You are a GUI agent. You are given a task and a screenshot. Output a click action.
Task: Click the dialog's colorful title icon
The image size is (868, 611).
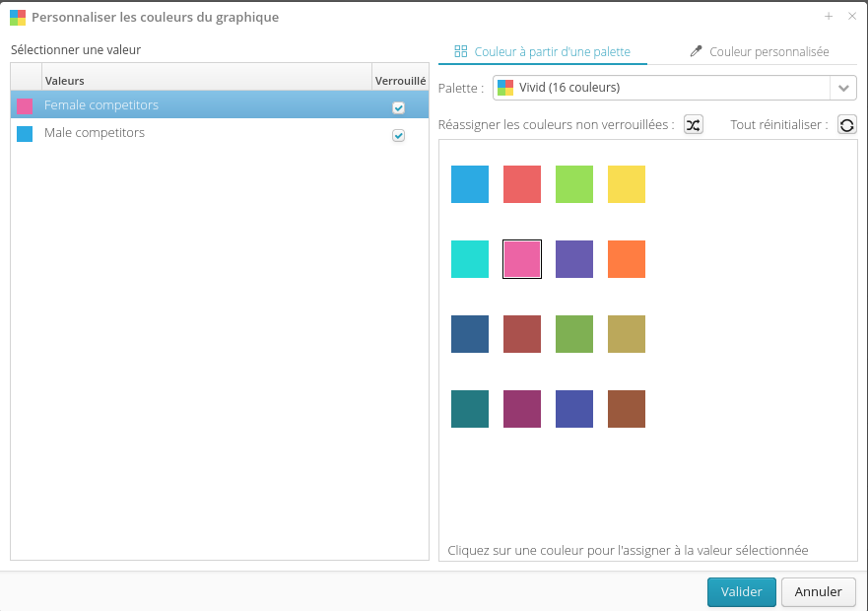tap(18, 17)
